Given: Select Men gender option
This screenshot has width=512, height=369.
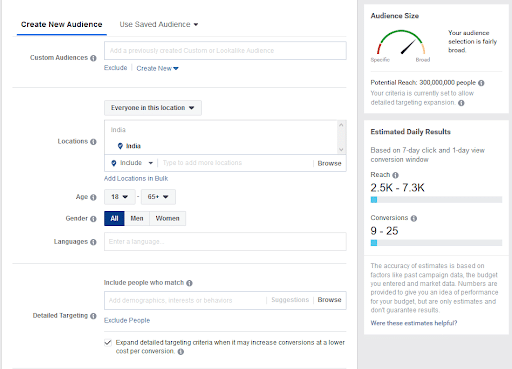Looking at the screenshot, I should pyautogui.click(x=137, y=218).
